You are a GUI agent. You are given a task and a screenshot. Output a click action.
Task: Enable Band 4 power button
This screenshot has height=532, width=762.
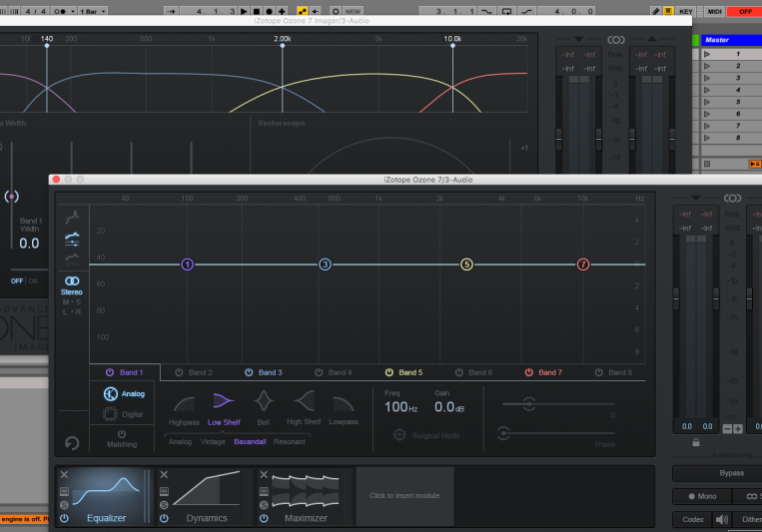pyautogui.click(x=319, y=372)
